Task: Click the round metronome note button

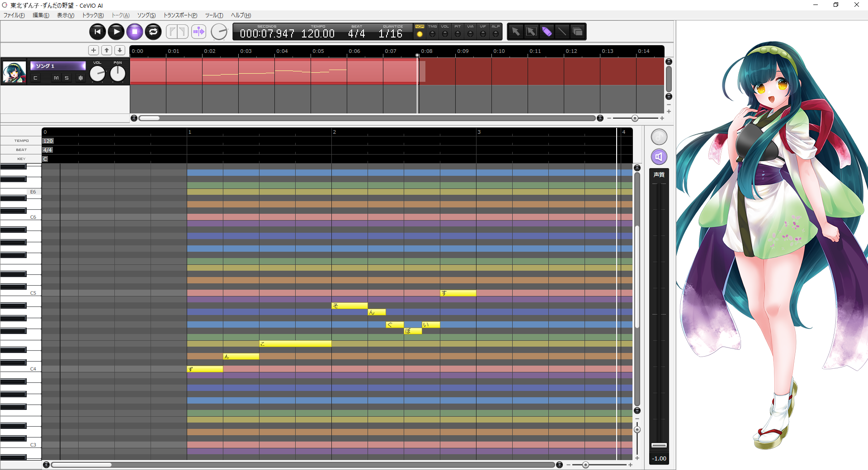Action: 659,136
